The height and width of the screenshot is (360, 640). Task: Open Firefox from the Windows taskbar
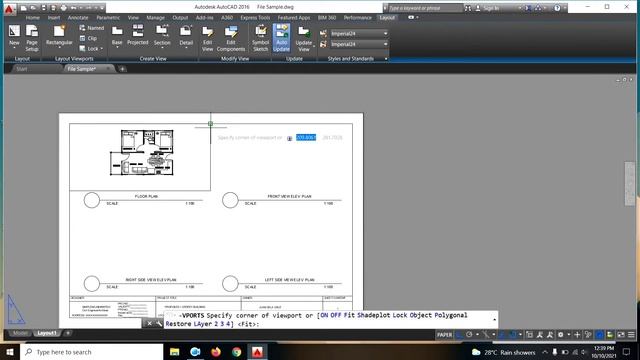point(216,352)
